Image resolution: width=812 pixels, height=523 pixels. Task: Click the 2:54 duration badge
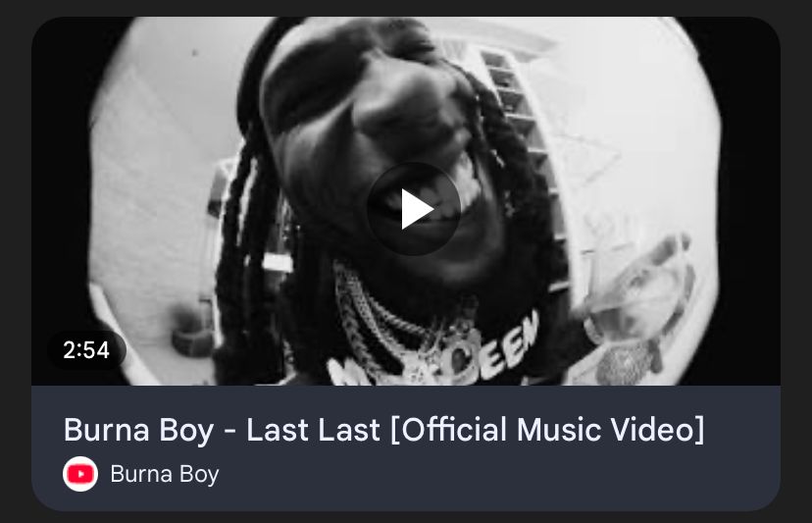[86, 350]
